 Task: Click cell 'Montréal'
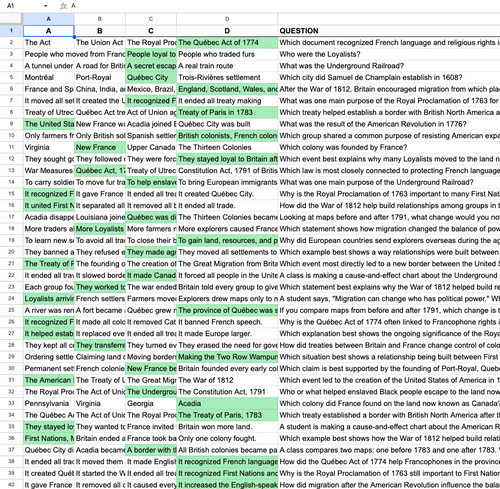pyautogui.click(x=48, y=77)
